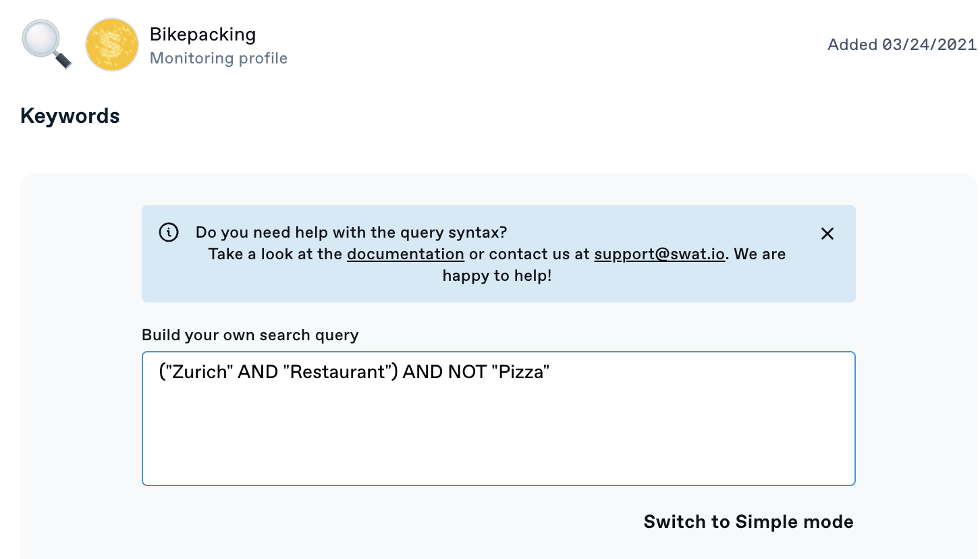Switch to Simple mode

(748, 522)
